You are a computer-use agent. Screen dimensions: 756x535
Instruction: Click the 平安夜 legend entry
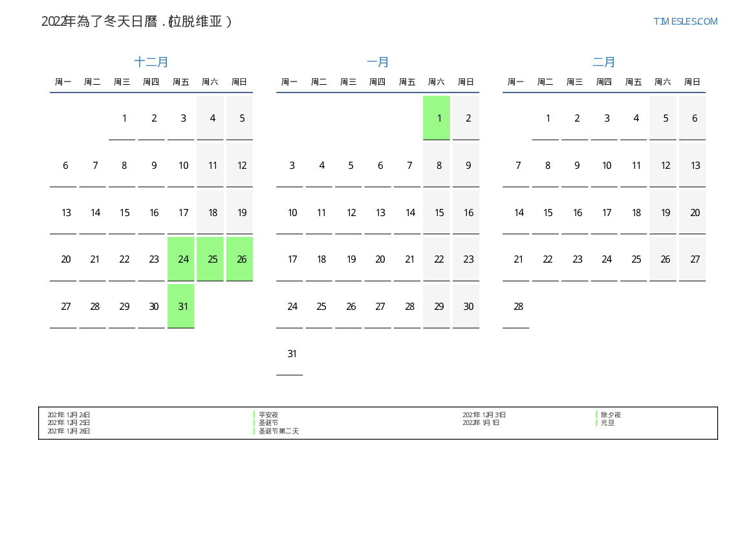(268, 415)
